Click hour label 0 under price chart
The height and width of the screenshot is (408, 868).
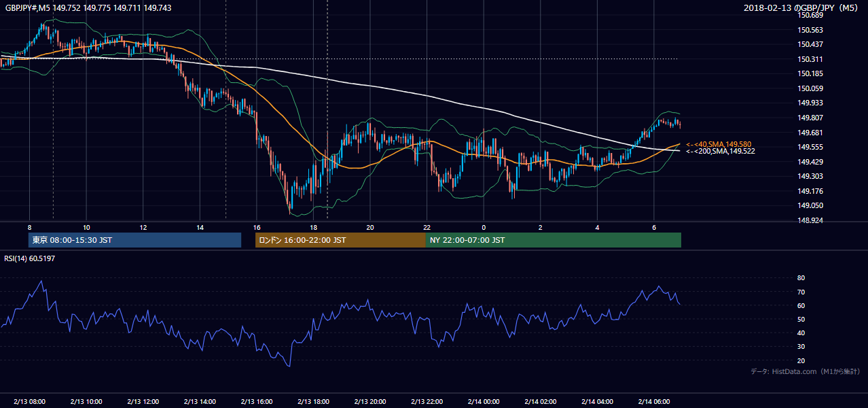coord(484,227)
